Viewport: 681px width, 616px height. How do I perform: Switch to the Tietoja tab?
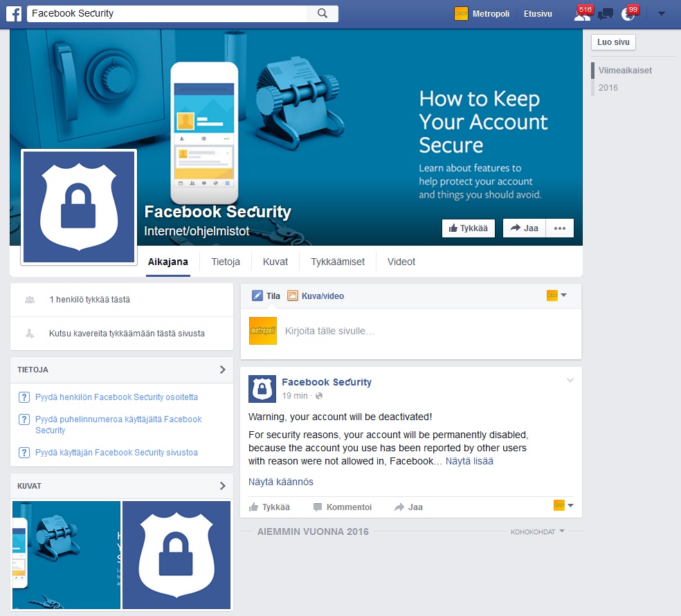(226, 262)
